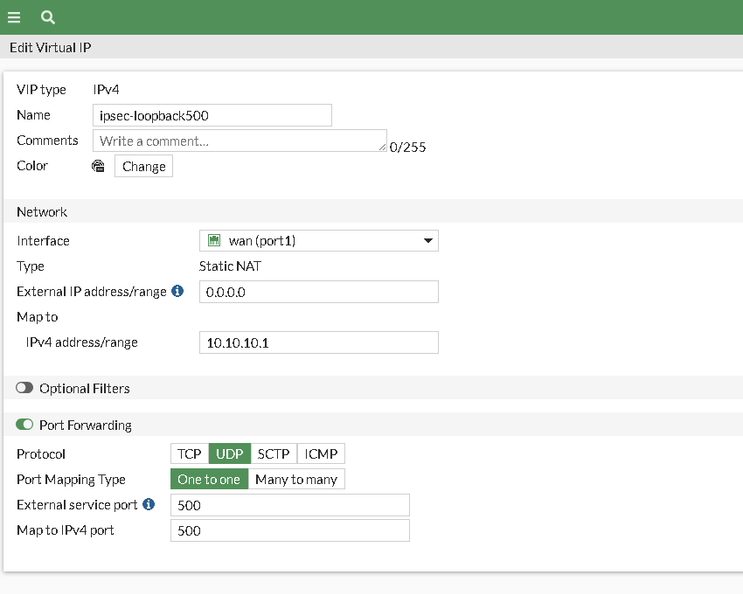
Task: Click the VIP color icon
Action: pyautogui.click(x=98, y=166)
